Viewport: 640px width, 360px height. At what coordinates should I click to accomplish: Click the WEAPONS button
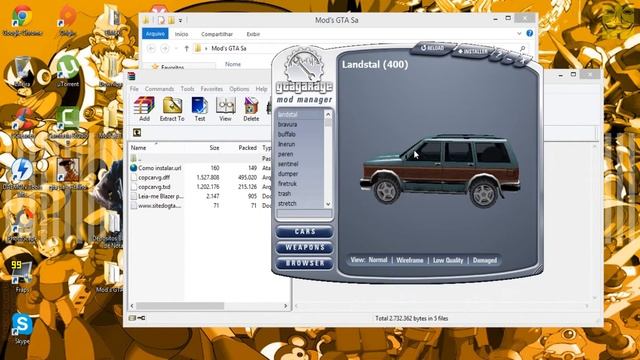(304, 247)
